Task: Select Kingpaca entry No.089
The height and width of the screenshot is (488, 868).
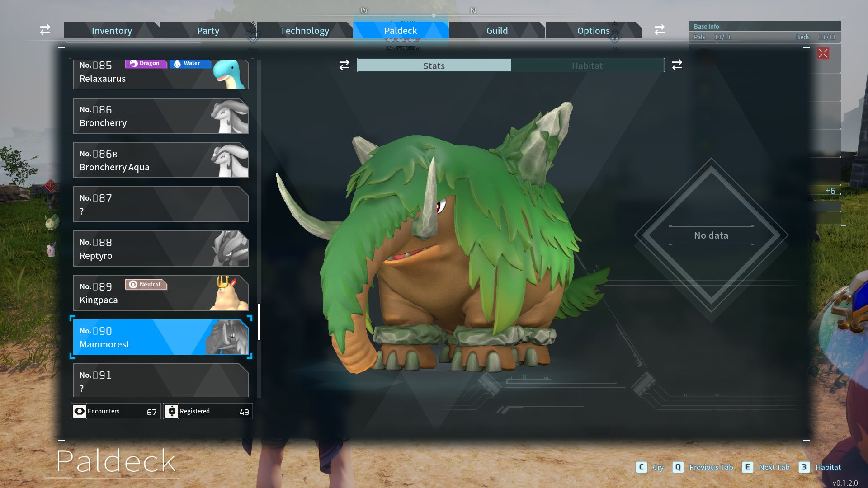Action: click(161, 293)
